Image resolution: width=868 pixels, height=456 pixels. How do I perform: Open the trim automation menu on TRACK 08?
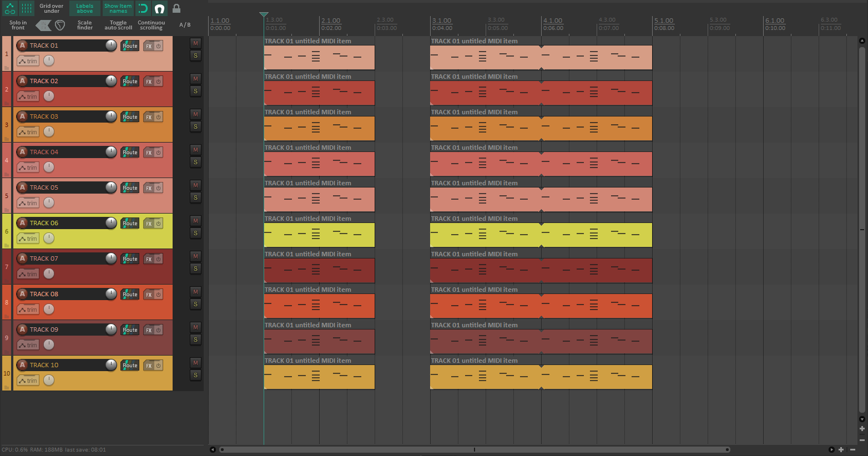[x=28, y=310]
